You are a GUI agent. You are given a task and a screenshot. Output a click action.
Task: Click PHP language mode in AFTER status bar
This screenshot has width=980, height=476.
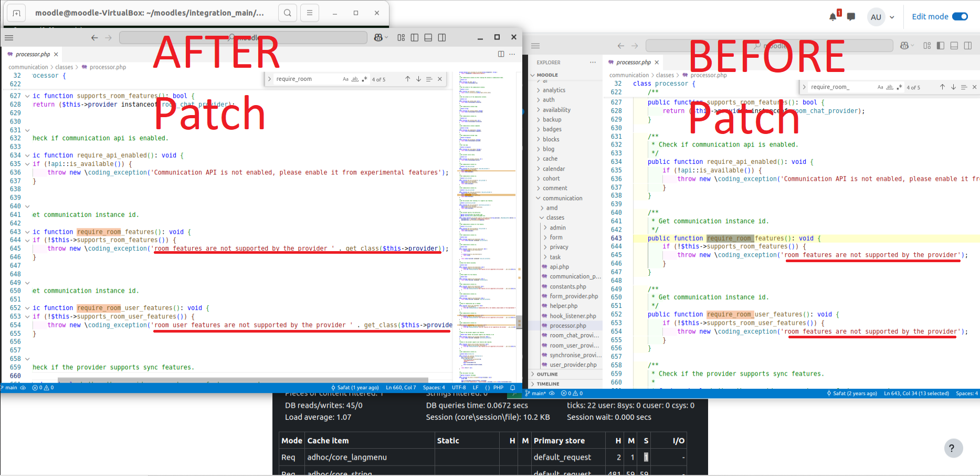[498, 388]
